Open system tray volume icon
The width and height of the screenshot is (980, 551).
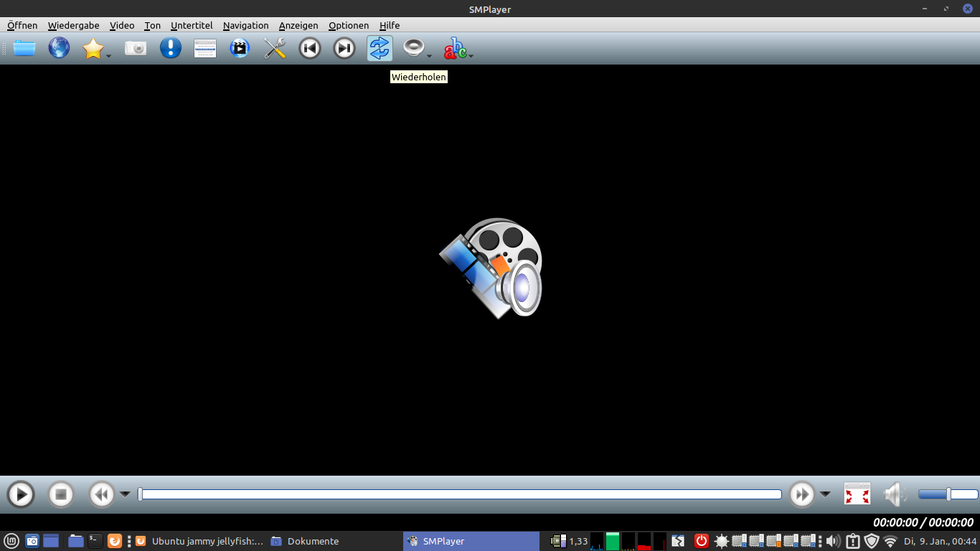coord(832,541)
